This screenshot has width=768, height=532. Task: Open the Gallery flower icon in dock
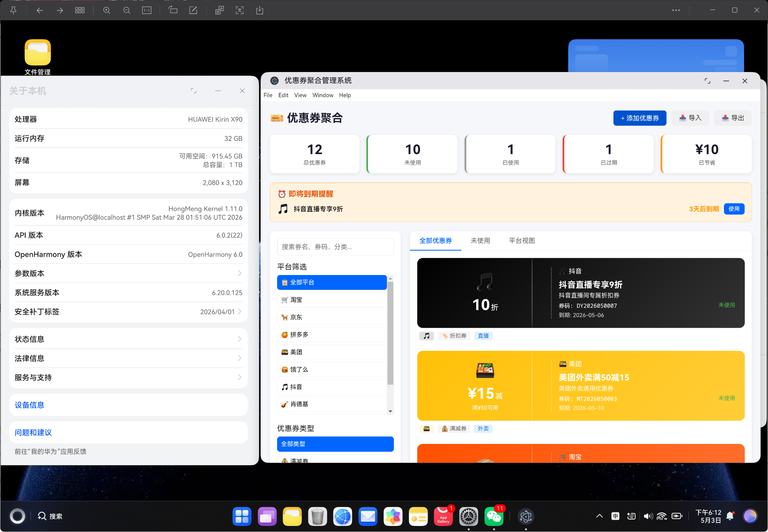(x=393, y=516)
